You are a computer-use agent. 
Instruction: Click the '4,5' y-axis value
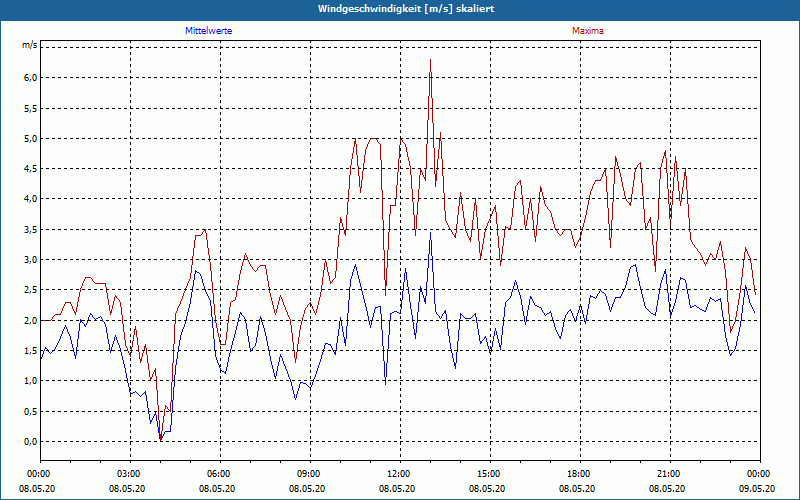[31, 168]
